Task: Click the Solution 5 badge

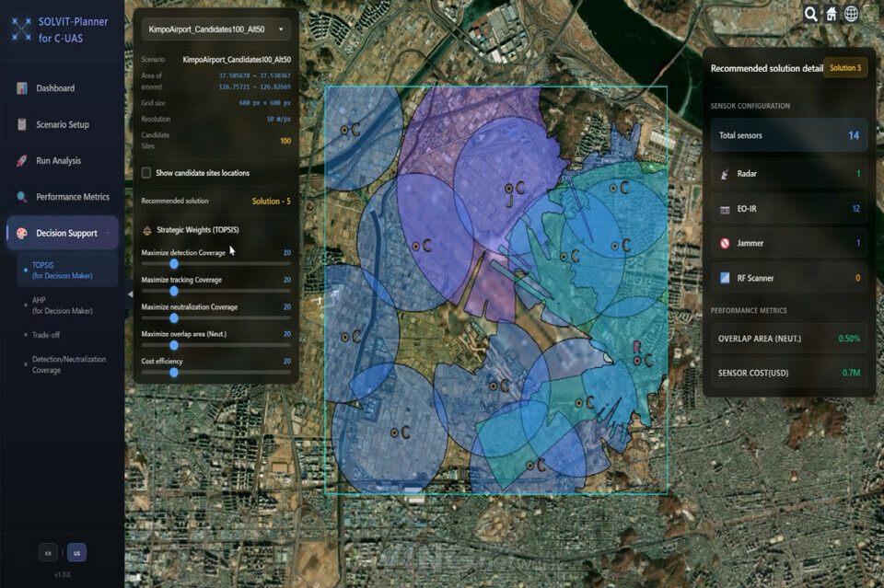Action: point(845,68)
